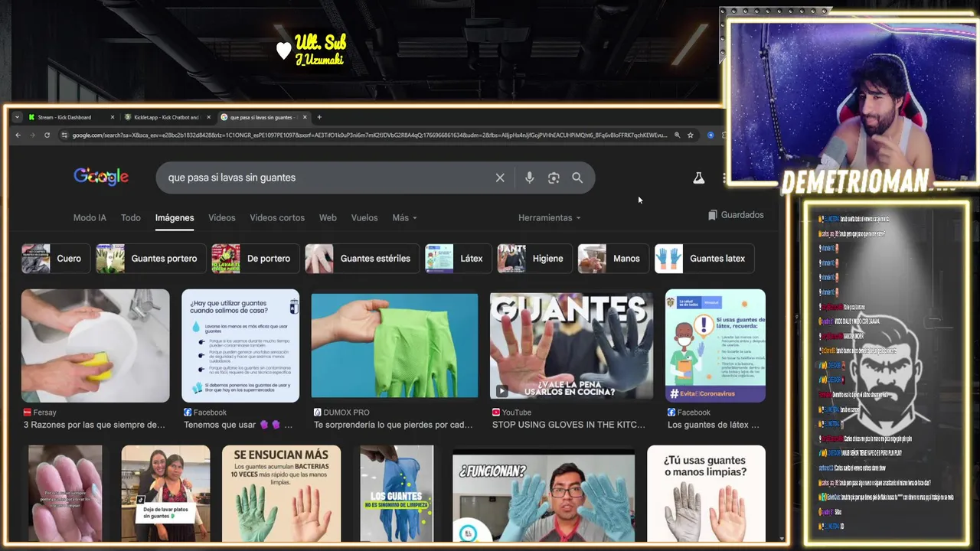Open the site information icon in address bar
This screenshot has width=980, height=551.
tap(65, 135)
